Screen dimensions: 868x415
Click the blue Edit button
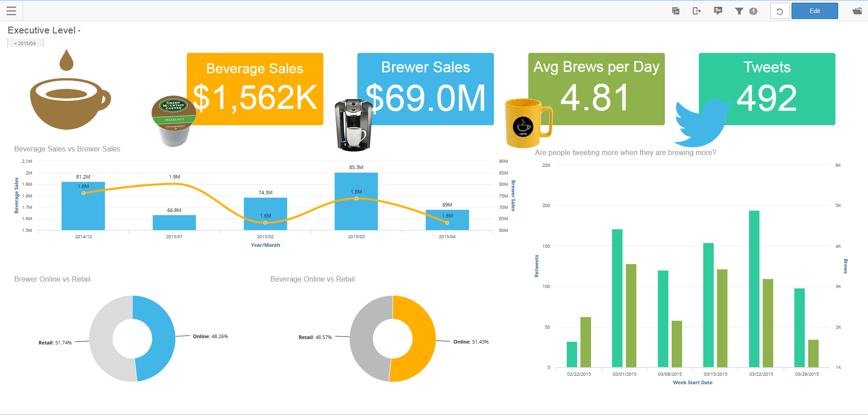click(814, 11)
